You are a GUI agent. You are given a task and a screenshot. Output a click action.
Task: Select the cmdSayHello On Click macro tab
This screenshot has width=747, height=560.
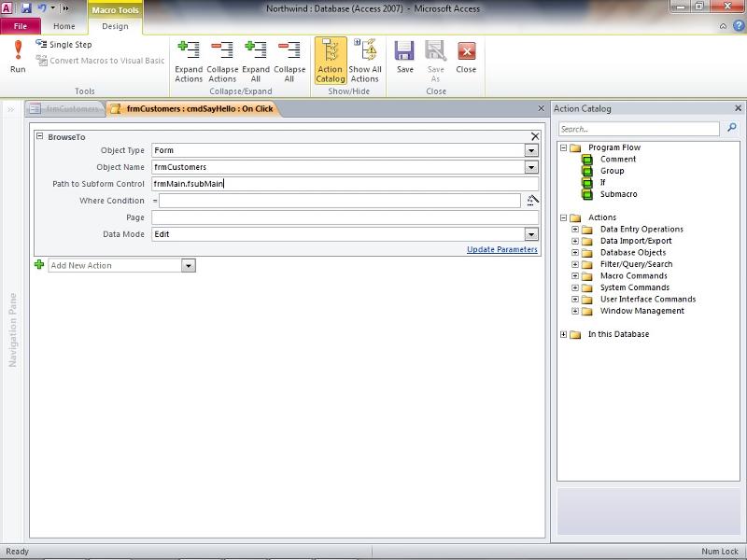tap(193, 109)
